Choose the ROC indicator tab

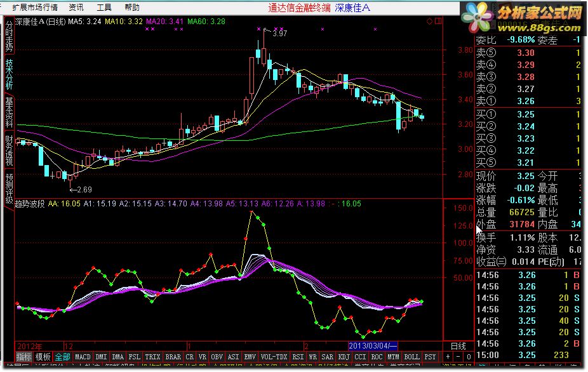[377, 357]
